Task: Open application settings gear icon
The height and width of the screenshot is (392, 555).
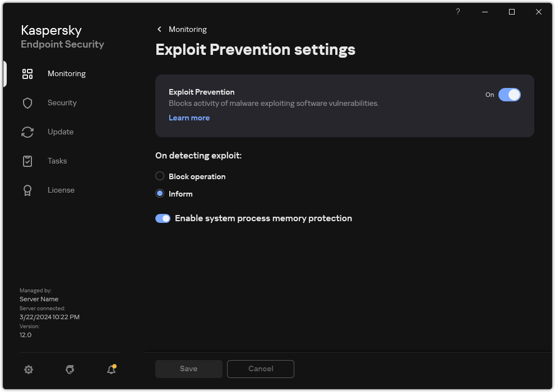Action: (29, 370)
